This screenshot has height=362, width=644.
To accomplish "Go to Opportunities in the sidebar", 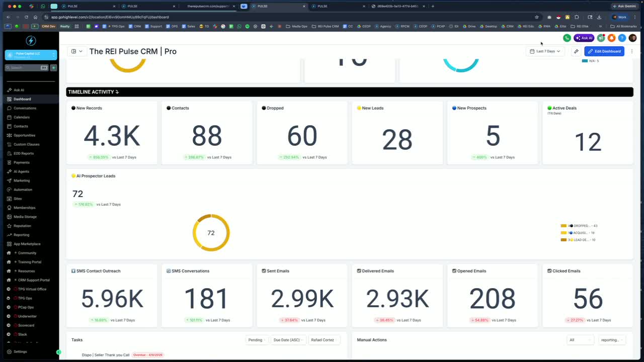I will (x=25, y=135).
